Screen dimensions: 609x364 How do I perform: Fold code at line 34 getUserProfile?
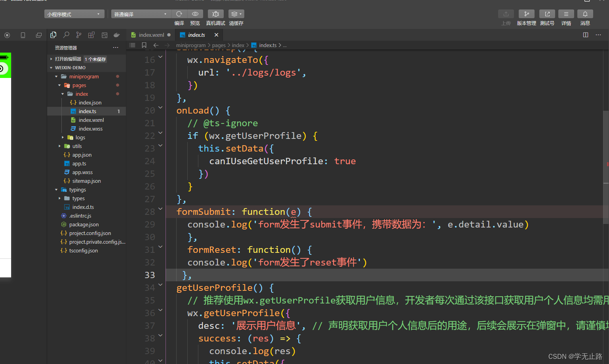[160, 285]
